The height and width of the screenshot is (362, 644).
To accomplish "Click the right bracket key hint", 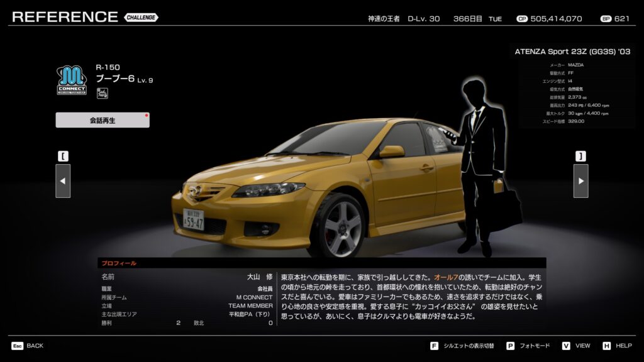I will click(x=580, y=156).
